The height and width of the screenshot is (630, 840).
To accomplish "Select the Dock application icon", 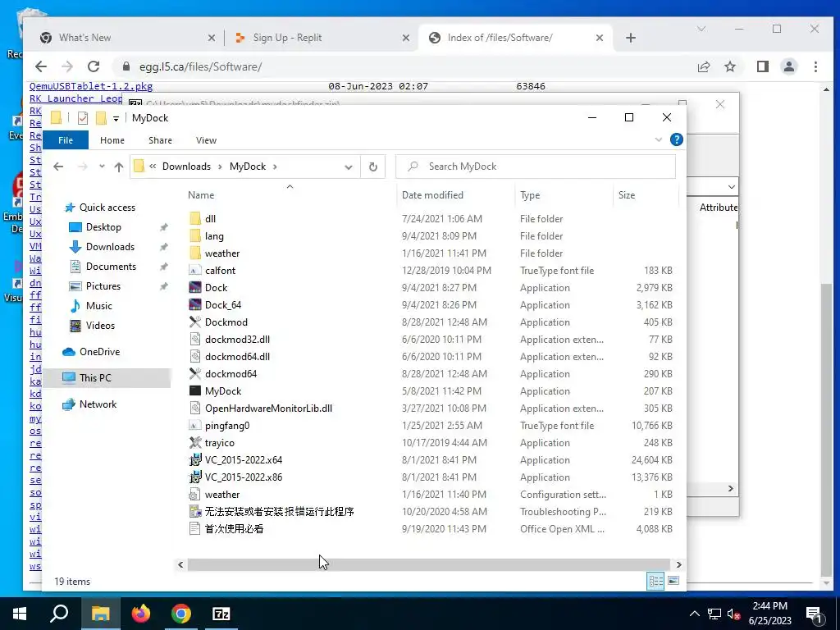I will coord(195,288).
